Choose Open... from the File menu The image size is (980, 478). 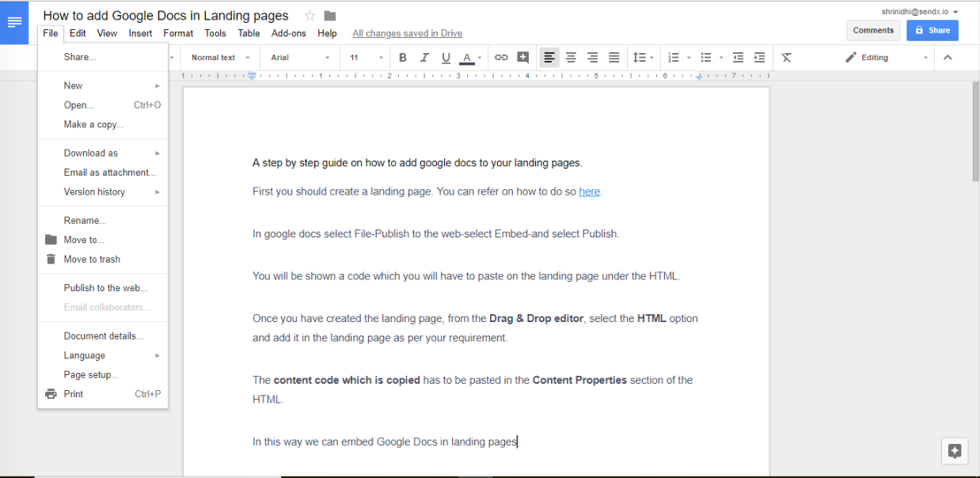tap(103, 104)
